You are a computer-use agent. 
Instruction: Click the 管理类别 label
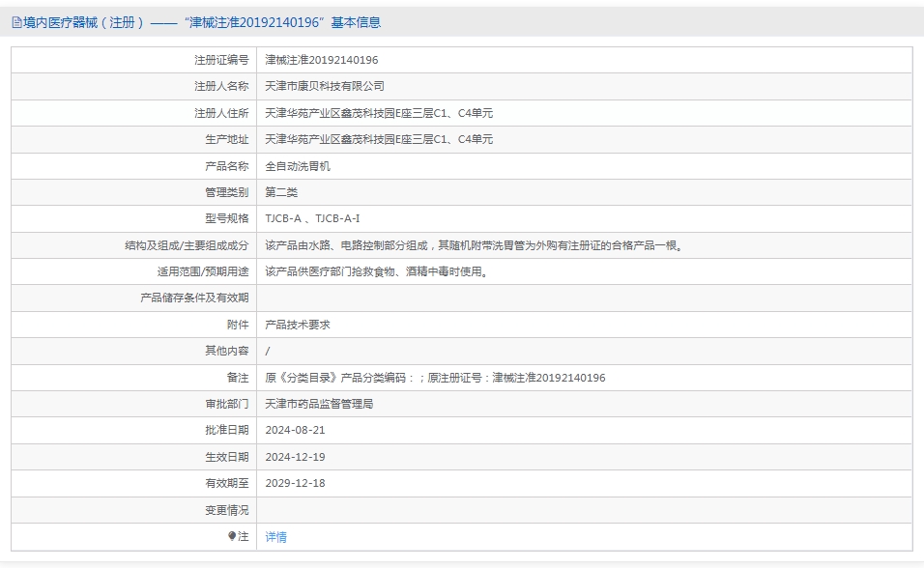click(x=227, y=192)
